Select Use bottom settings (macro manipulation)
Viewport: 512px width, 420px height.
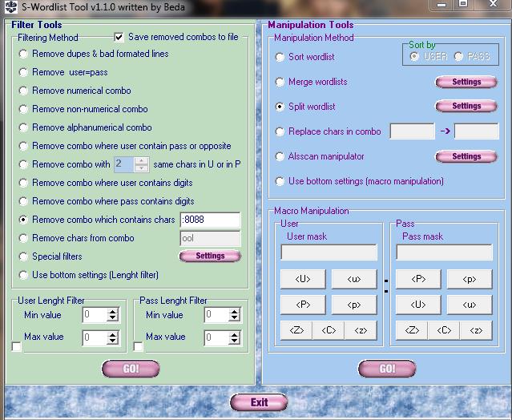point(280,181)
